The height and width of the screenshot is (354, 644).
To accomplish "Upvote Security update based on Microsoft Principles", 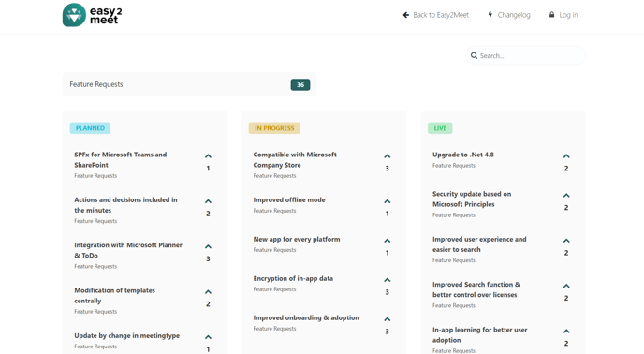I will click(x=566, y=196).
